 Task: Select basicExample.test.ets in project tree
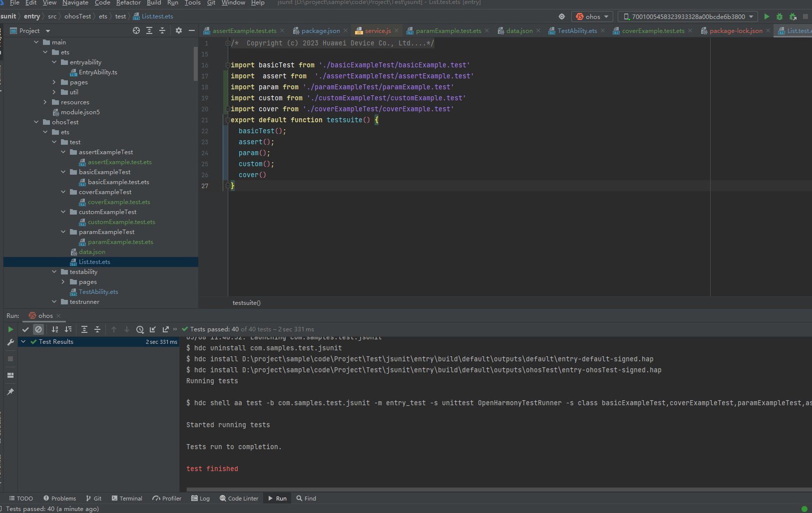[118, 182]
